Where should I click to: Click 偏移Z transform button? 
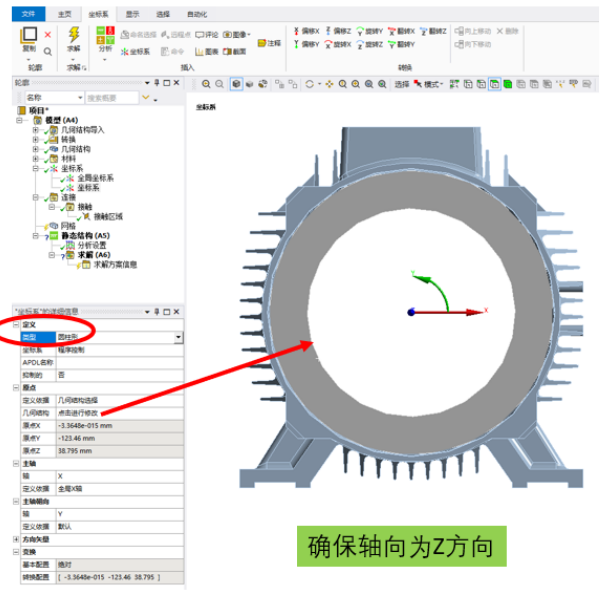click(338, 31)
